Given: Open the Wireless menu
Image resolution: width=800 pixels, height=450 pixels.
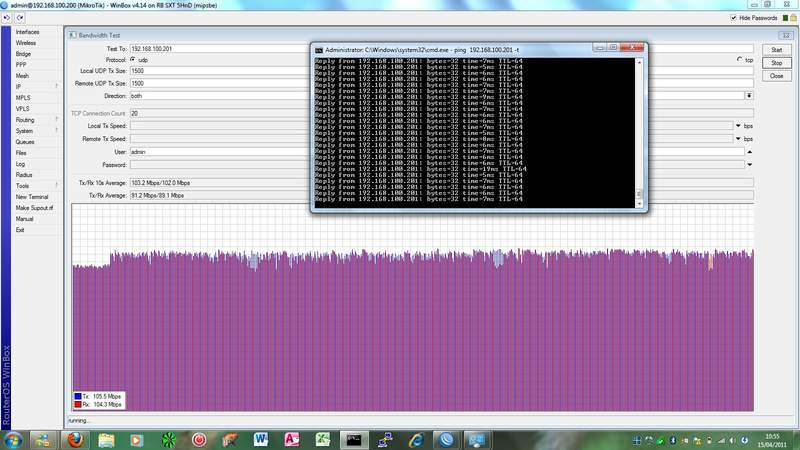Looking at the screenshot, I should point(26,43).
